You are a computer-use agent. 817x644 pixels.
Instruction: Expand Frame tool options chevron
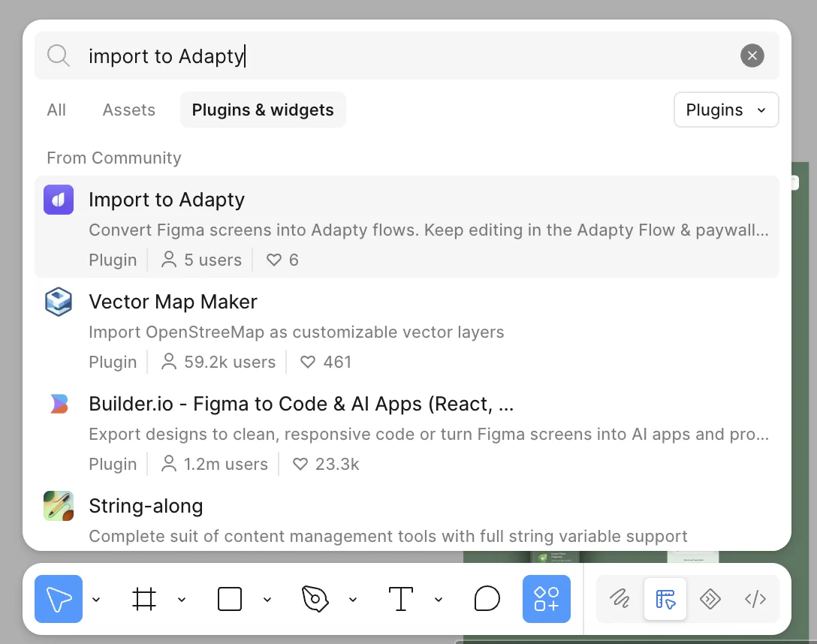tap(181, 599)
